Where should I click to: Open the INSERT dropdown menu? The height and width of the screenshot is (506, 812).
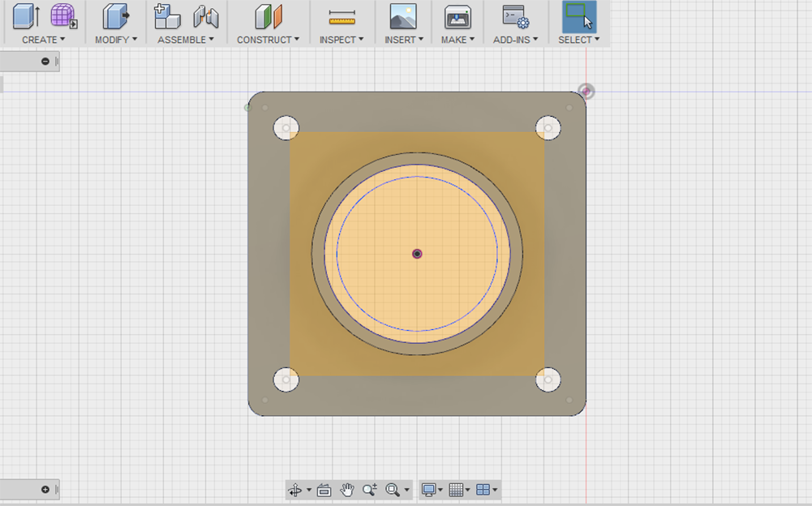404,40
